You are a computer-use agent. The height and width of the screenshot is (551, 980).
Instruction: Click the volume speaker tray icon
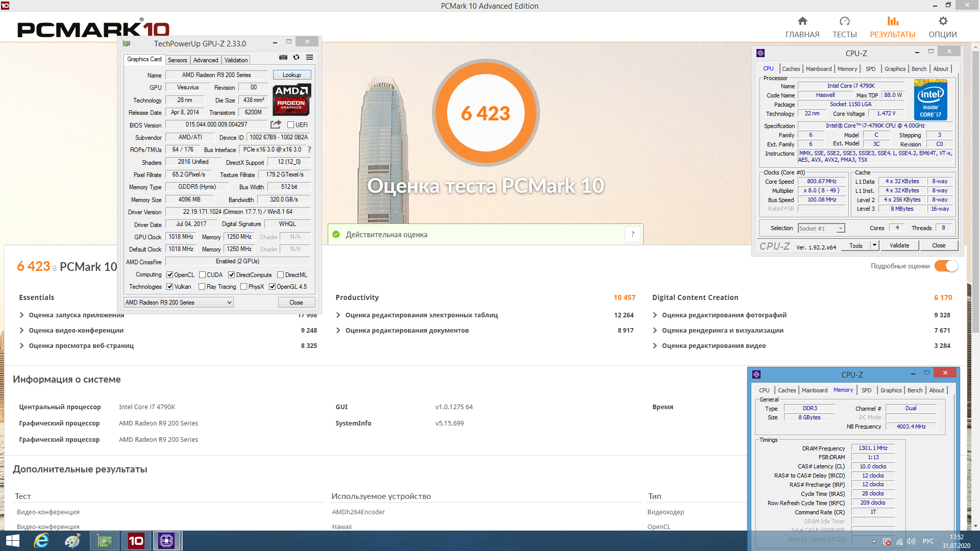tap(911, 541)
